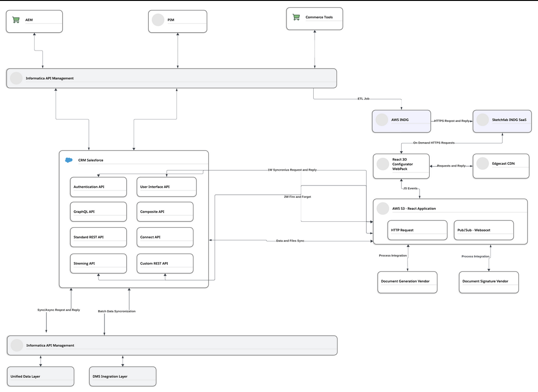This screenshot has height=392, width=538.
Task: Select the Streming API box
Action: [x=99, y=264]
